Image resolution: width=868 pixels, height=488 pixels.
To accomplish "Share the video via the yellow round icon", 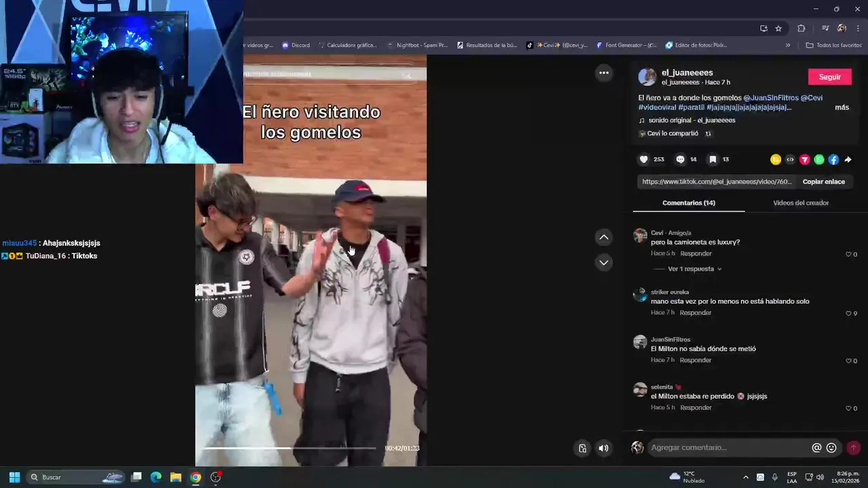I will (776, 159).
